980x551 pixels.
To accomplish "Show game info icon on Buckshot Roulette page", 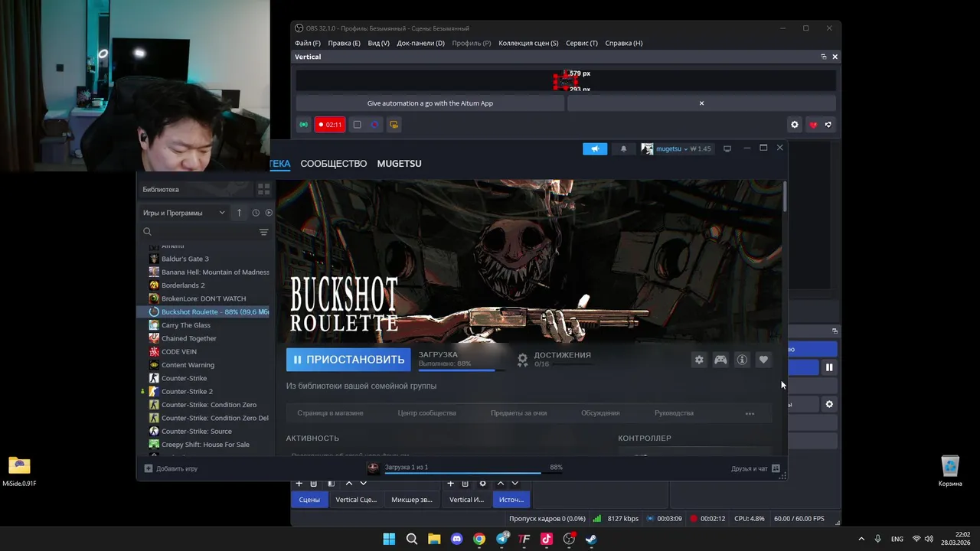I will (742, 360).
